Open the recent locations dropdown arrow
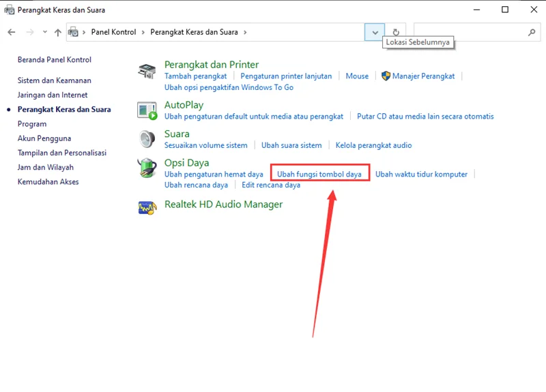546x392 pixels. click(x=45, y=32)
